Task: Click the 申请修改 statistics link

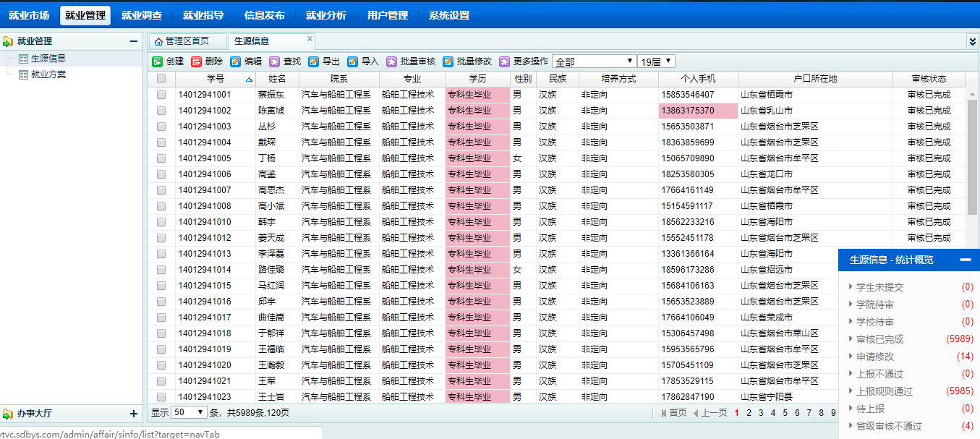Action: pyautogui.click(x=875, y=357)
